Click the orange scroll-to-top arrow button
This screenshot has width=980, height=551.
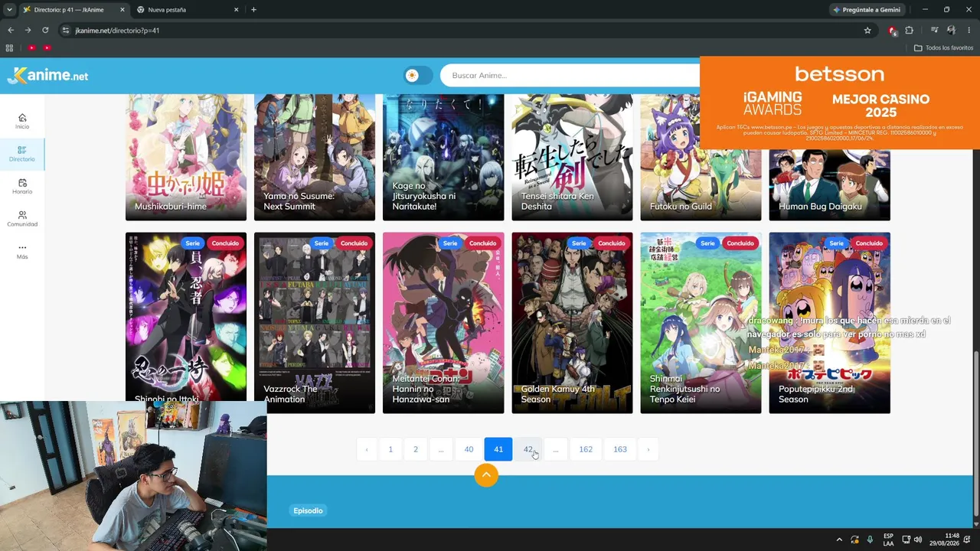pyautogui.click(x=486, y=475)
